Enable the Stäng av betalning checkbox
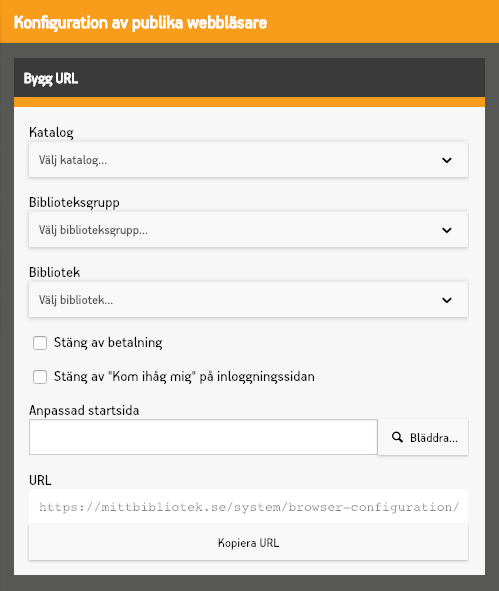The width and height of the screenshot is (499, 591). [x=40, y=343]
